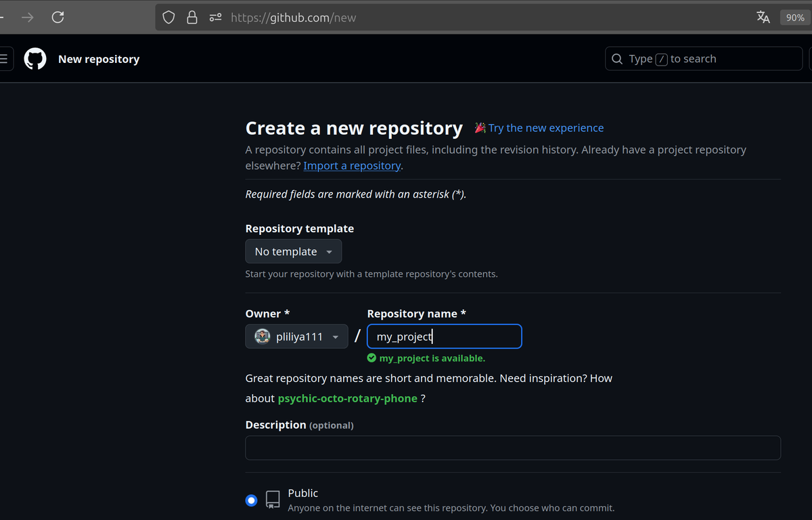This screenshot has height=520, width=812.
Task: Focus the Description input field
Action: [513, 448]
